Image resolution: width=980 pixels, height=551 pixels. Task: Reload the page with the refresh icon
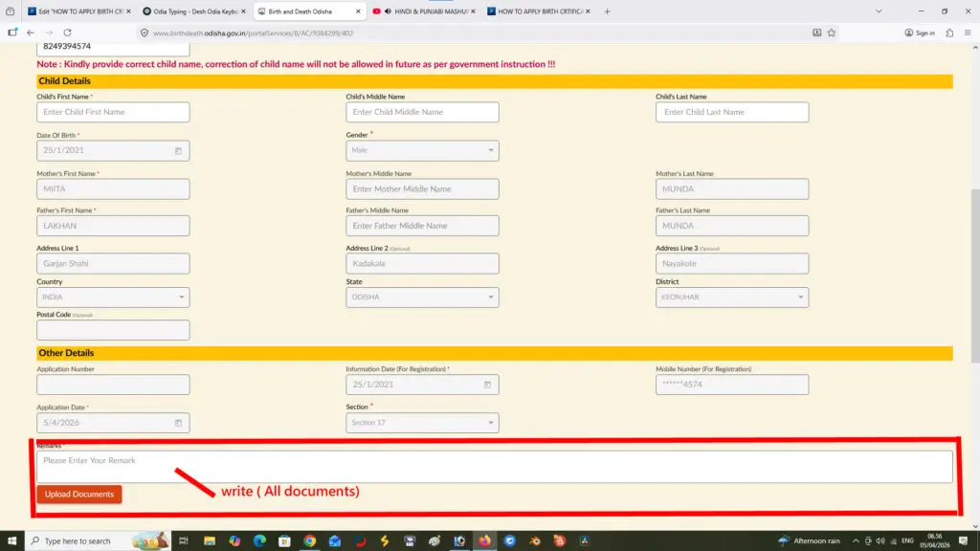click(67, 33)
